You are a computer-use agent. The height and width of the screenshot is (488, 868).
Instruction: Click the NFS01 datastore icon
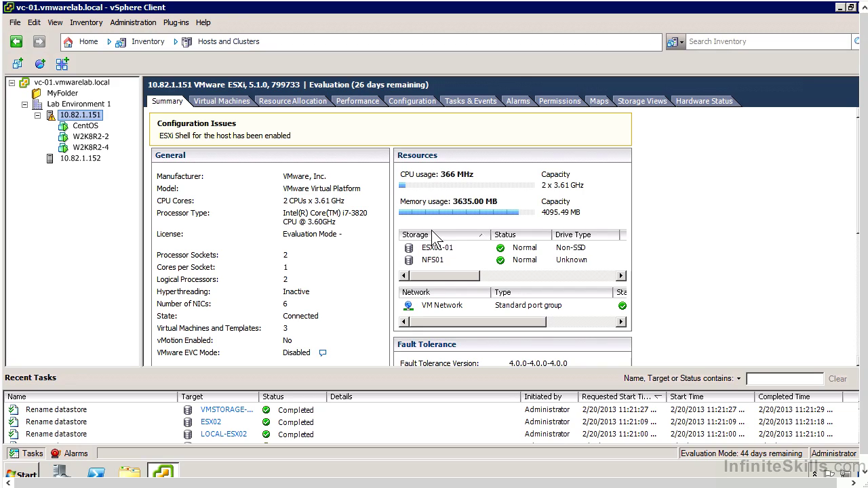click(x=409, y=260)
